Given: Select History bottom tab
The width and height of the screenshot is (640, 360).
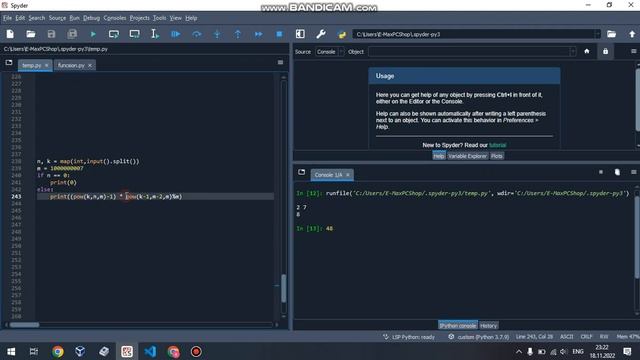Looking at the screenshot, I should click(x=489, y=325).
